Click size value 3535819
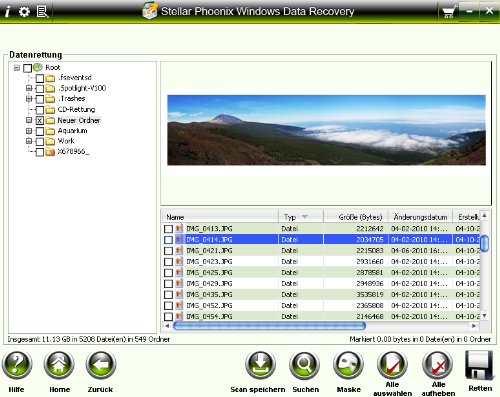Screen dimensions: 500x397 coord(370,295)
